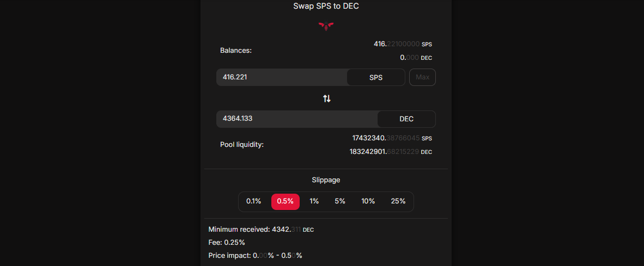Click the Price impact percentage line
Viewport: 644px width, 266px height.
tap(256, 255)
